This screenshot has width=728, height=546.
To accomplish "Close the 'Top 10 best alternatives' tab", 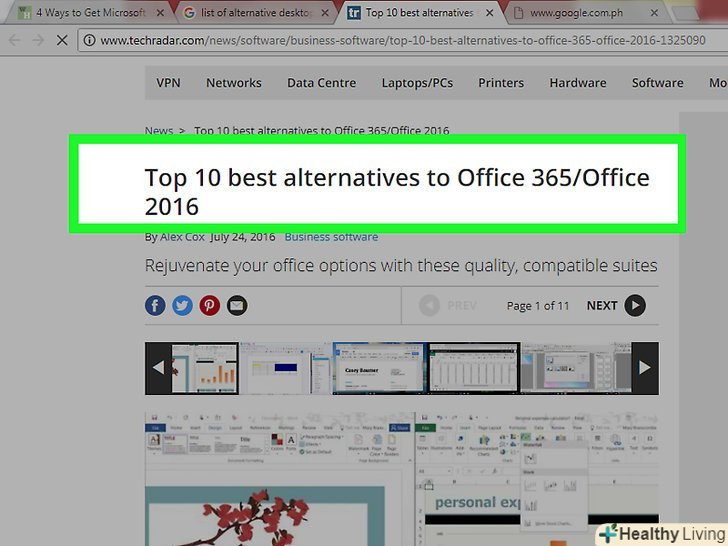I will pyautogui.click(x=489, y=13).
